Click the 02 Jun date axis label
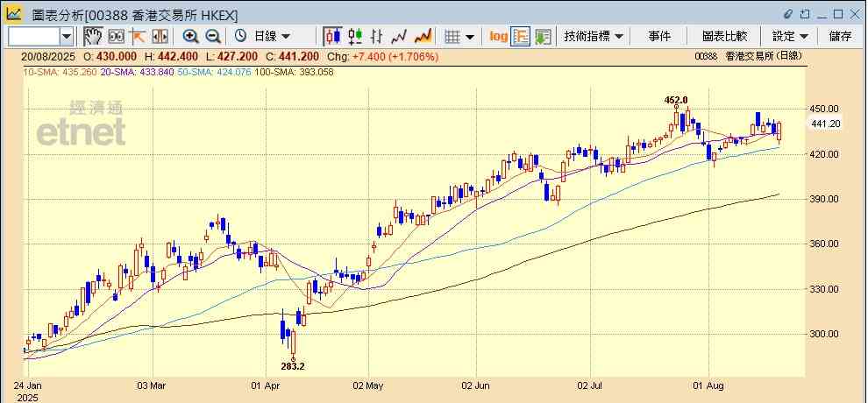The width and height of the screenshot is (868, 403). [x=476, y=385]
